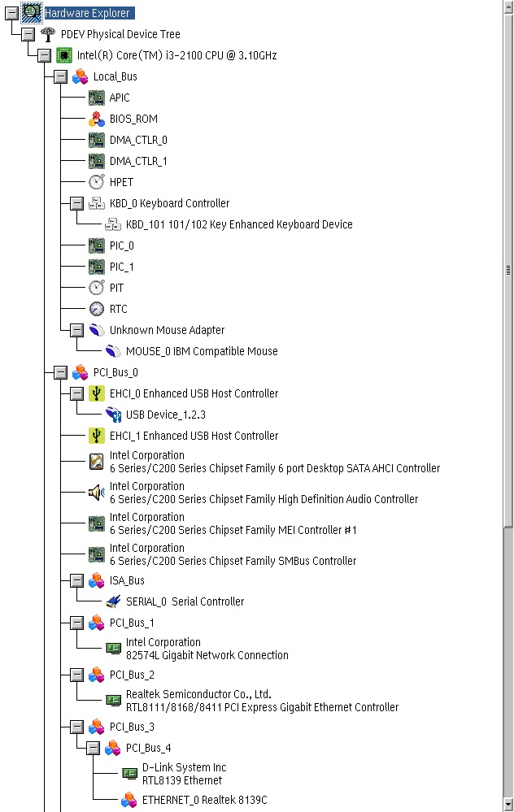Click the RTC clock icon

[x=96, y=309]
